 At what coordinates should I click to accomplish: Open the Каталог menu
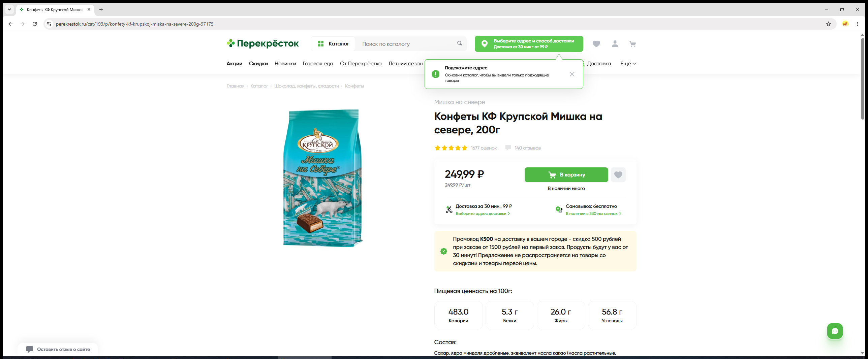[x=333, y=44]
